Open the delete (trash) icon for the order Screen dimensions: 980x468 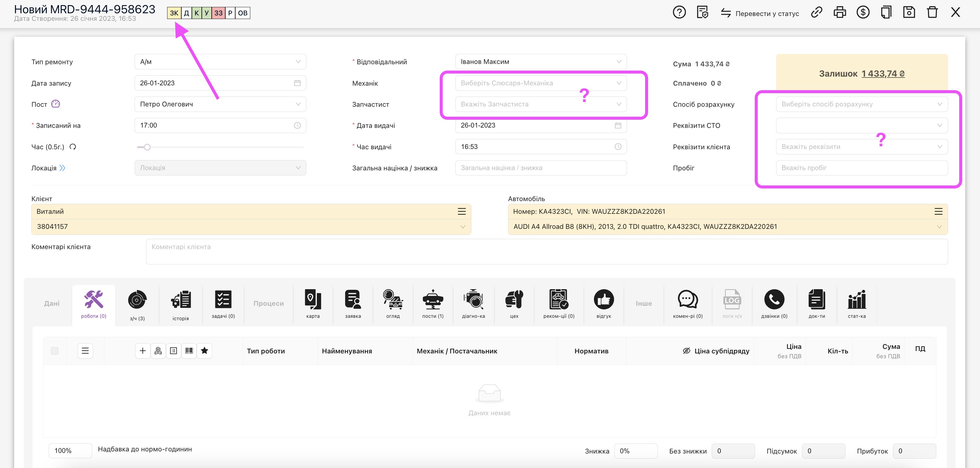coord(932,12)
